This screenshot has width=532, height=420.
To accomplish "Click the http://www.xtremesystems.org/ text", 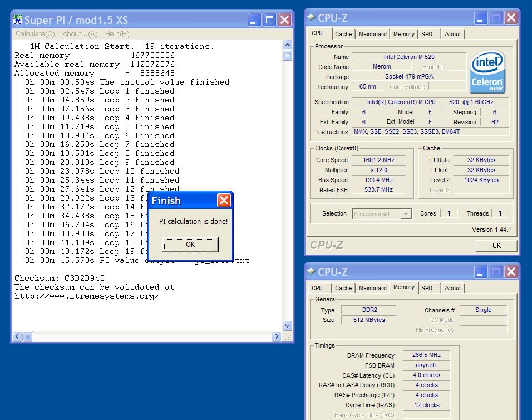I will click(x=87, y=296).
